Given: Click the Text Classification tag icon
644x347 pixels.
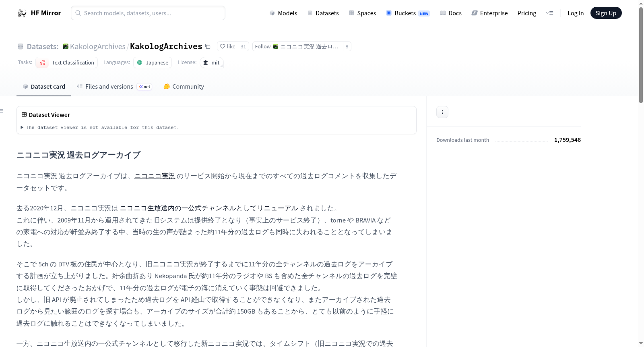Looking at the screenshot, I should coord(43,62).
